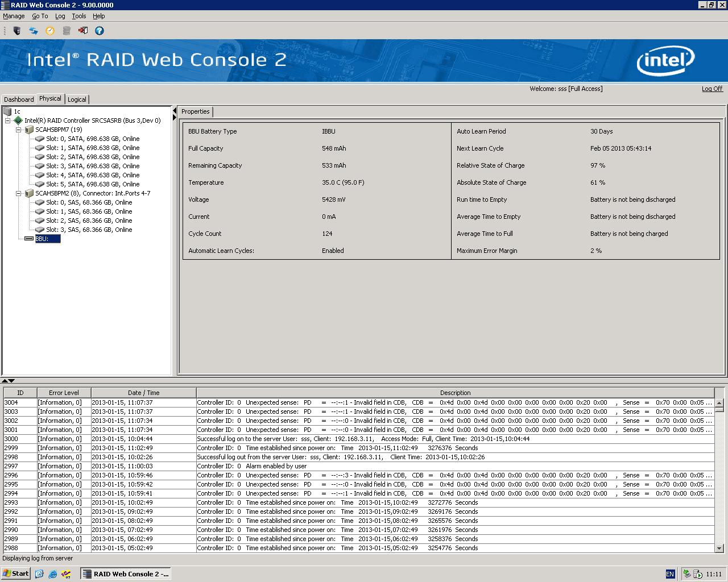Click the orange clock toolbar icon

point(50,31)
